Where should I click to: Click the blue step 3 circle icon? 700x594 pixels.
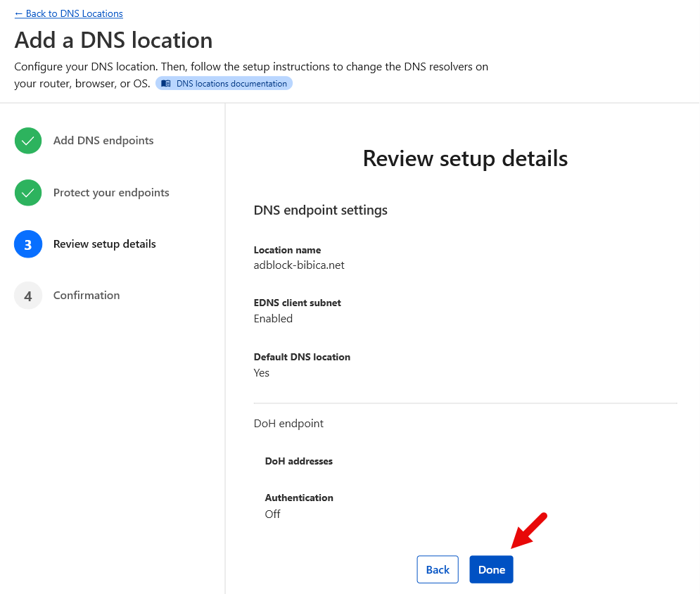click(28, 244)
